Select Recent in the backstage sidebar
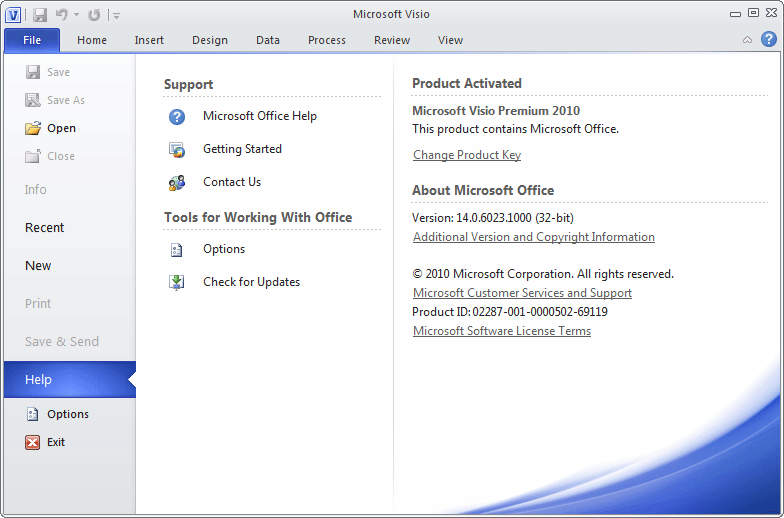This screenshot has height=518, width=784. [44, 228]
